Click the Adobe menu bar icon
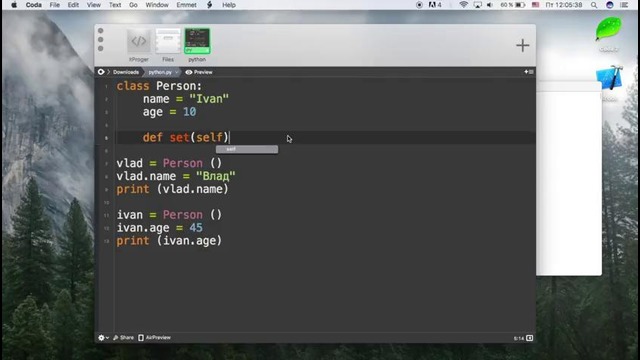The image size is (640, 360). point(435,5)
